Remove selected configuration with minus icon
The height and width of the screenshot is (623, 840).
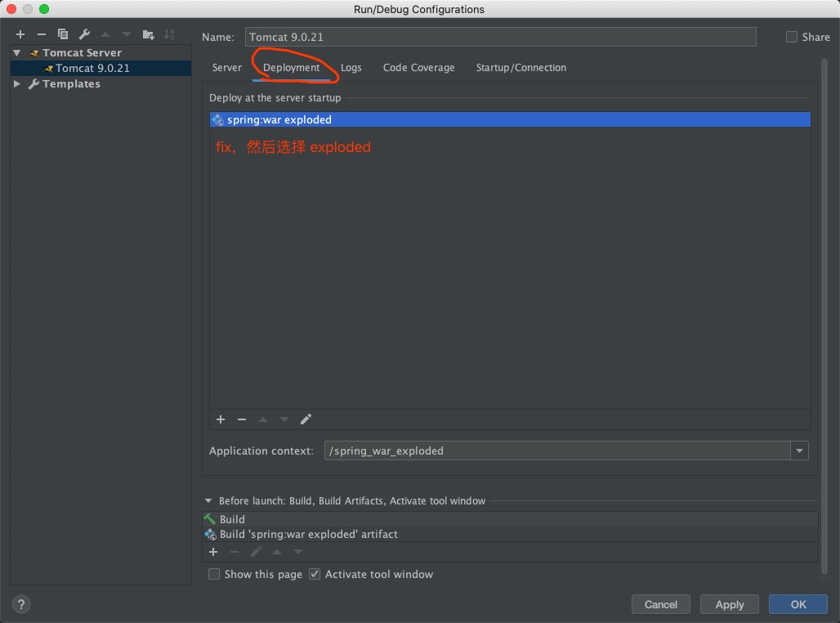[x=41, y=34]
